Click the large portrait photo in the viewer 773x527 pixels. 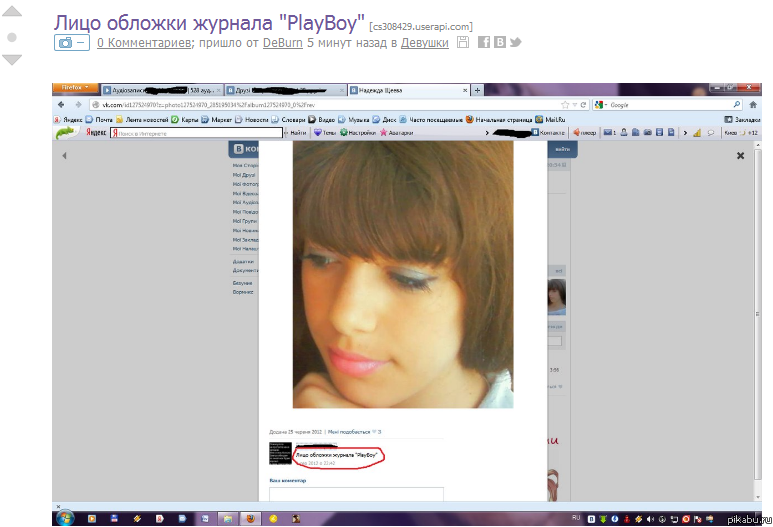pos(403,275)
